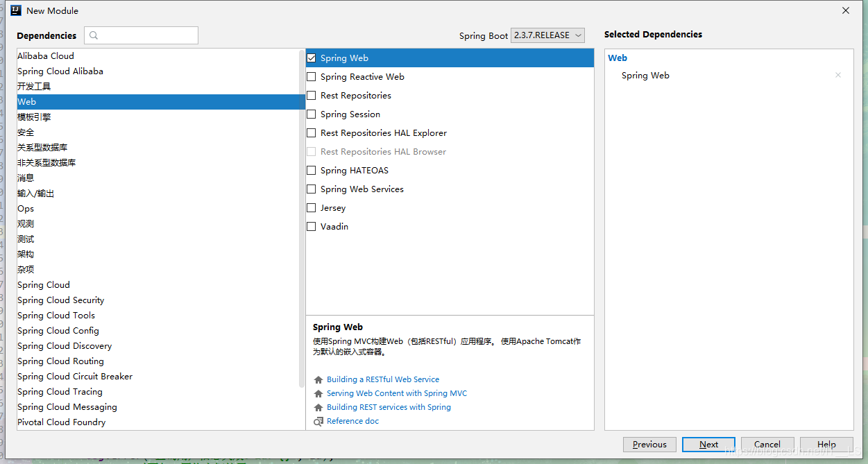Image resolution: width=868 pixels, height=464 pixels.
Task: Select Spring Cloud Tools category
Action: coord(158,316)
